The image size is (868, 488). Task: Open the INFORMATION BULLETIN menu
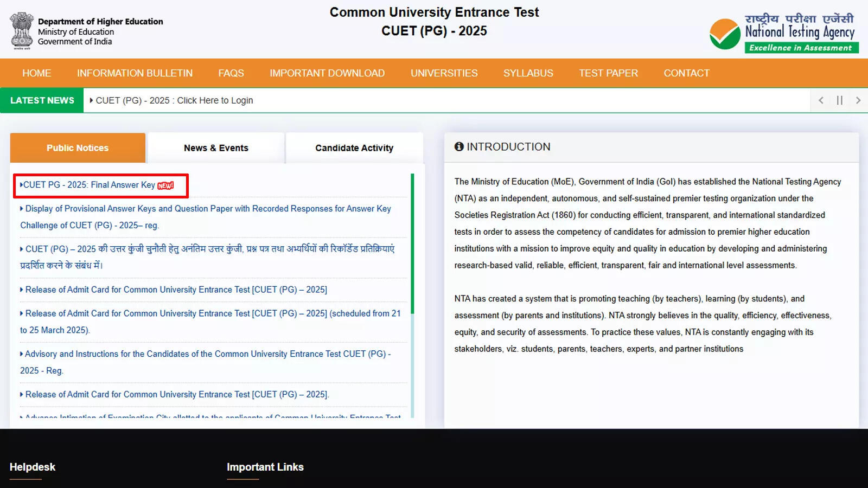click(135, 73)
